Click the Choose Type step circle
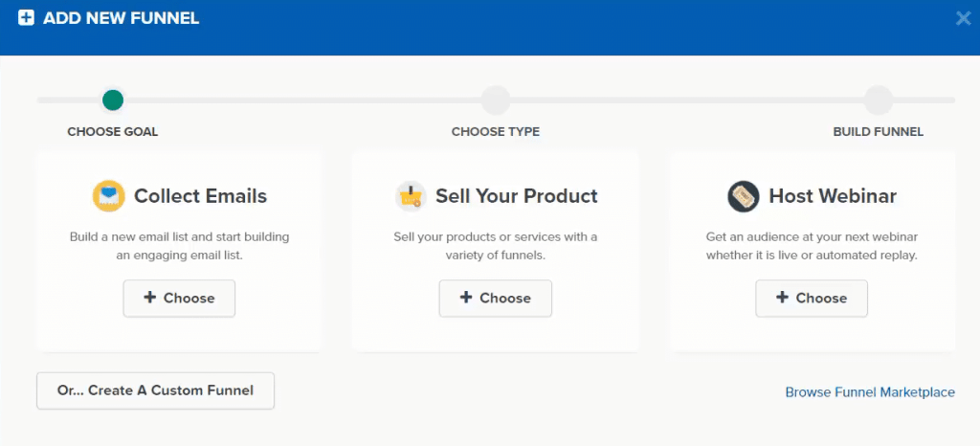 496,100
